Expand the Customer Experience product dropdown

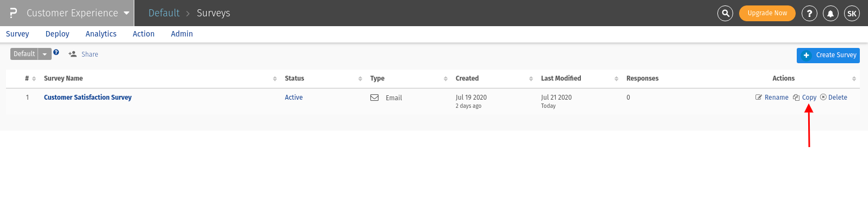[x=127, y=13]
